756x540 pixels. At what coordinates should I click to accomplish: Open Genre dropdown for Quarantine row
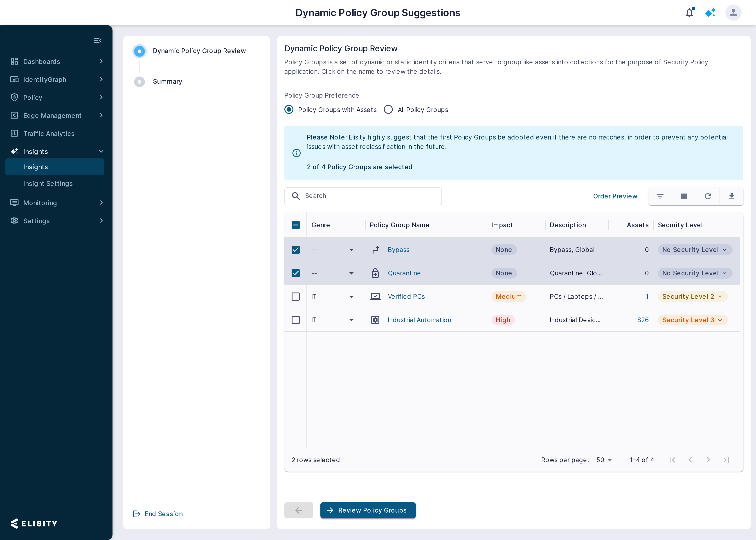pos(351,273)
